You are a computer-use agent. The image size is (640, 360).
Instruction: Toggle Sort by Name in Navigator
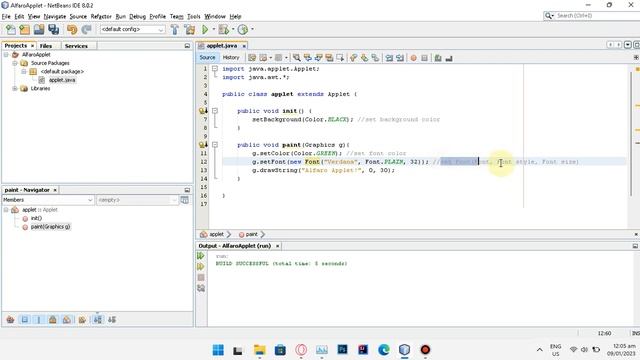click(98, 320)
